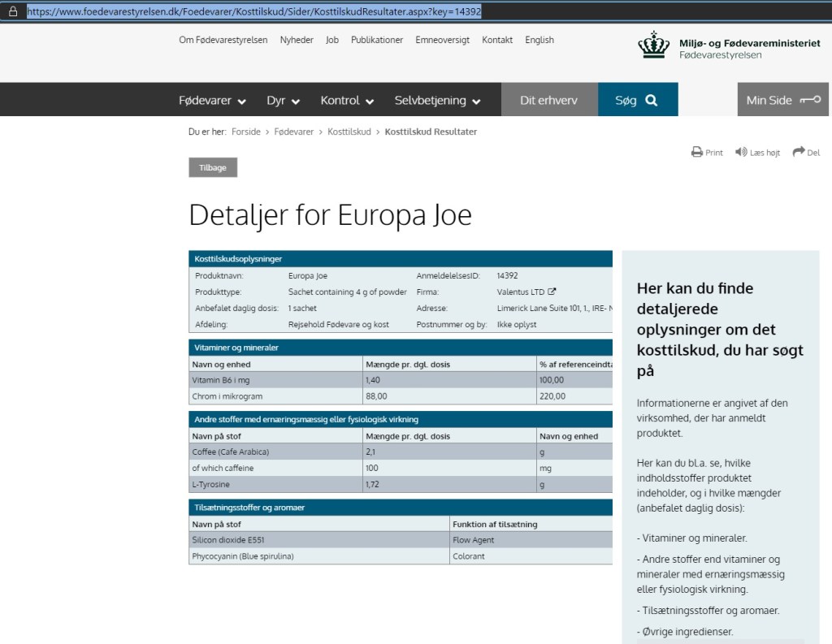
Task: Click the share arrow icon for Del
Action: [x=799, y=152]
